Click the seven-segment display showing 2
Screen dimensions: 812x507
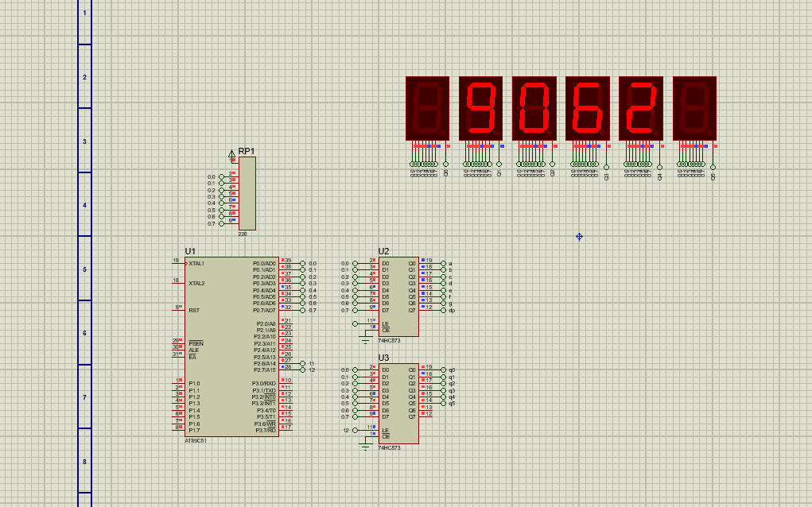click(x=640, y=108)
